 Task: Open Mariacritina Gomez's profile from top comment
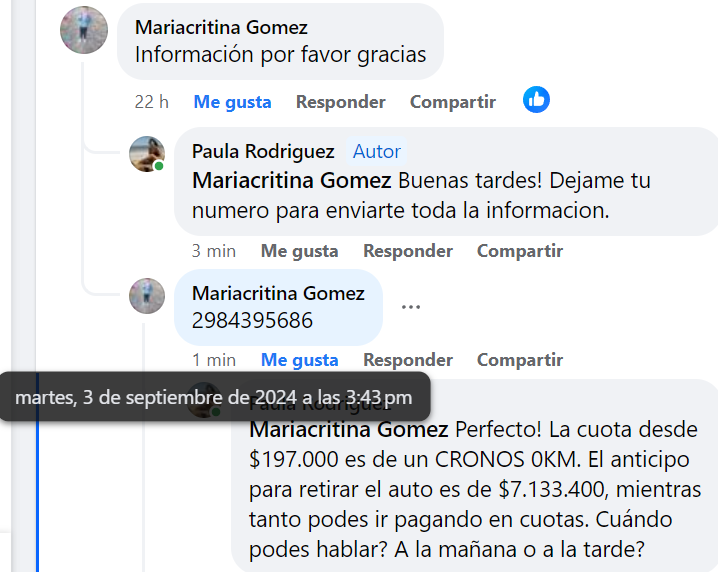coord(221,27)
